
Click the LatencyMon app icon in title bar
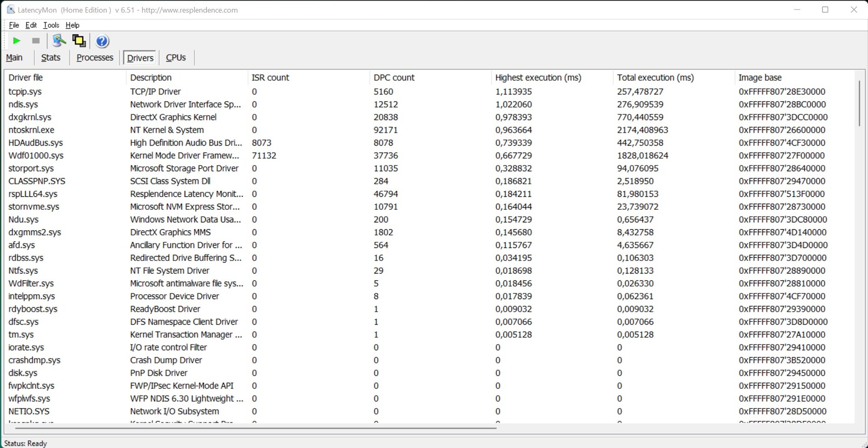coord(10,9)
